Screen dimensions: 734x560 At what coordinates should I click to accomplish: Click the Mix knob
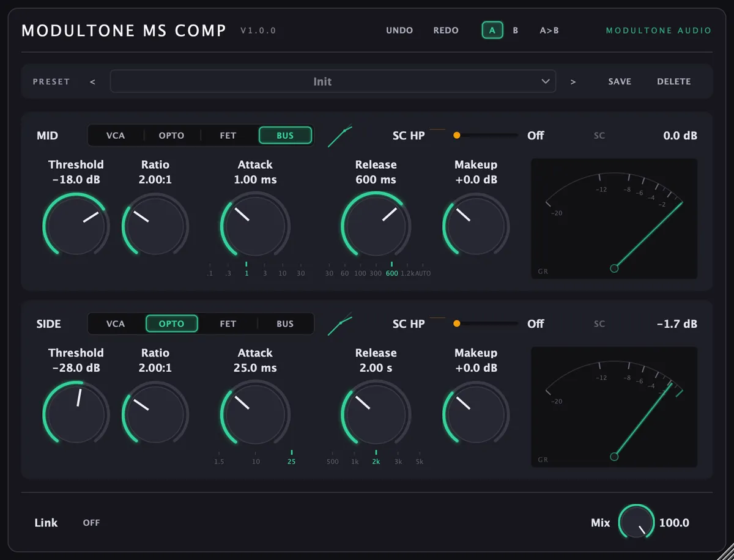click(x=636, y=523)
